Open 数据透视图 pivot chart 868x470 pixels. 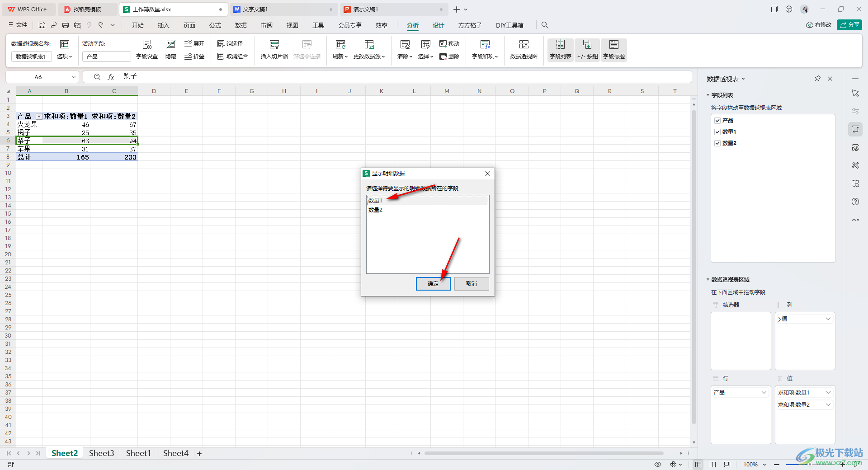coord(524,50)
